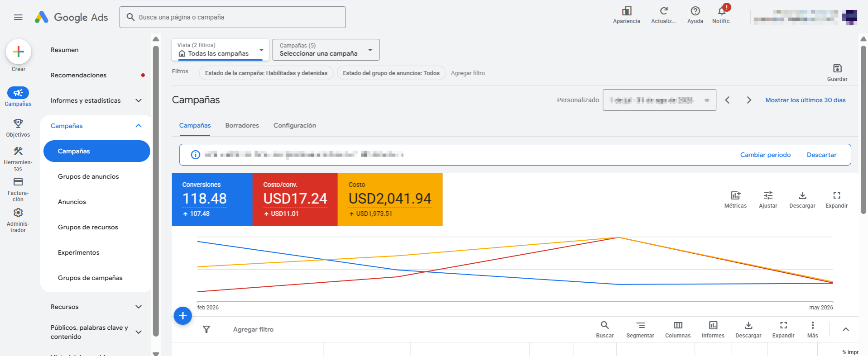Click the Google Ads logo
The width and height of the screenshot is (868, 356).
coord(72,17)
